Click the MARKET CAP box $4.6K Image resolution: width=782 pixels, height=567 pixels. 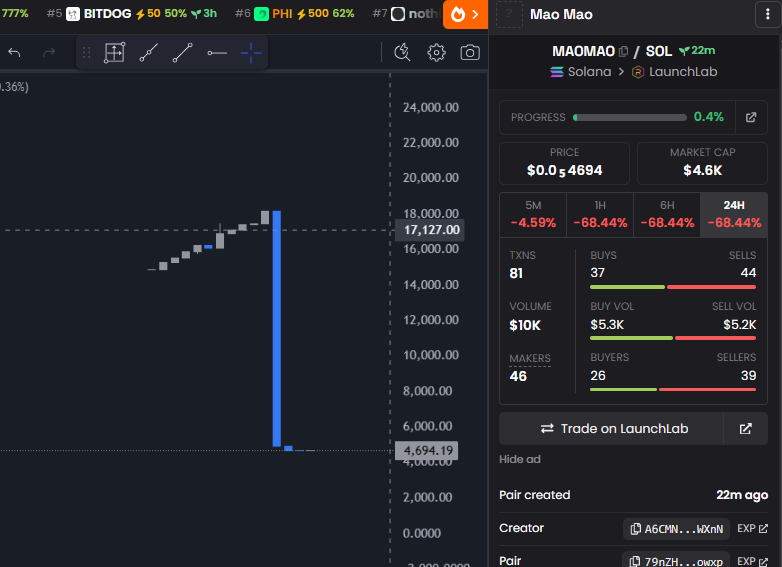(x=702, y=164)
